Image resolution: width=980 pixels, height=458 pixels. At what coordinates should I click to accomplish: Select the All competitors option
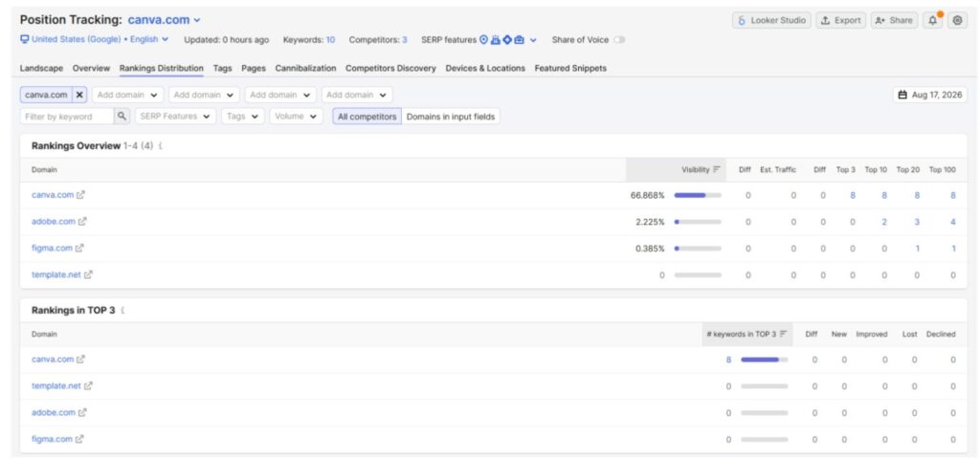(367, 117)
